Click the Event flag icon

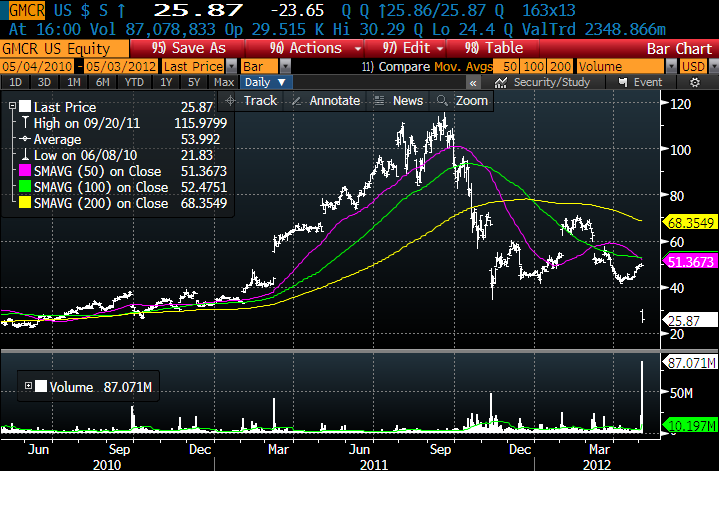point(623,83)
